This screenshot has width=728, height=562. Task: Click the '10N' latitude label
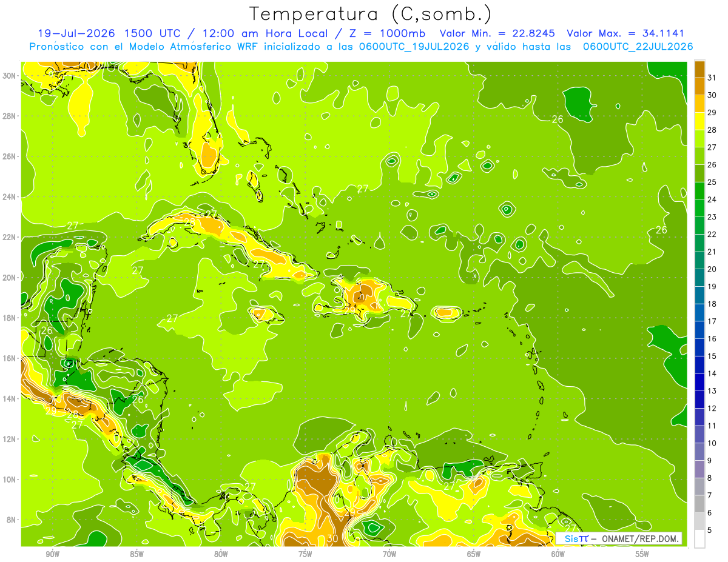pos(10,479)
